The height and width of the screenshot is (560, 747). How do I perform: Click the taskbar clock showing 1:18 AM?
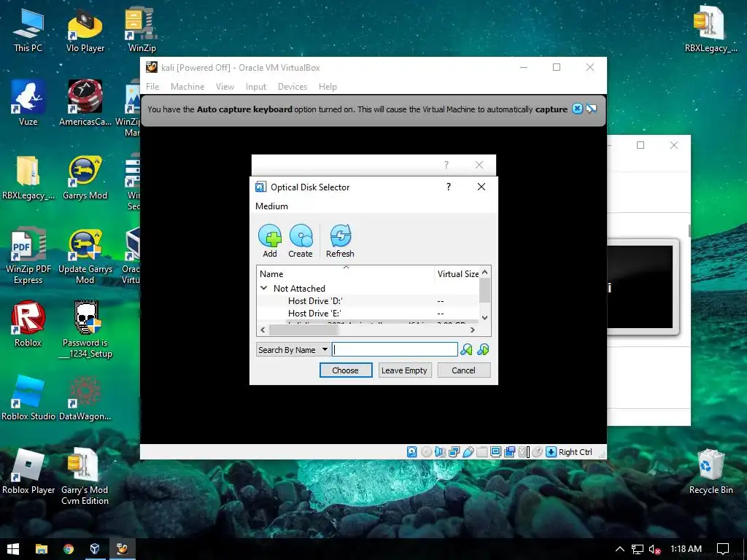(x=686, y=549)
